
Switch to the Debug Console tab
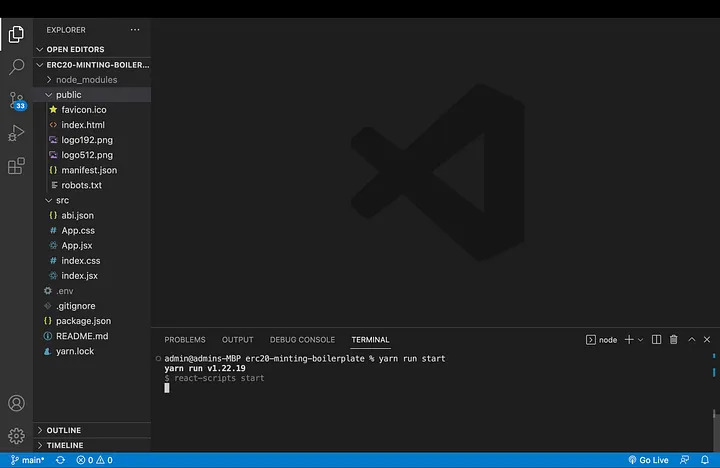[x=302, y=340]
